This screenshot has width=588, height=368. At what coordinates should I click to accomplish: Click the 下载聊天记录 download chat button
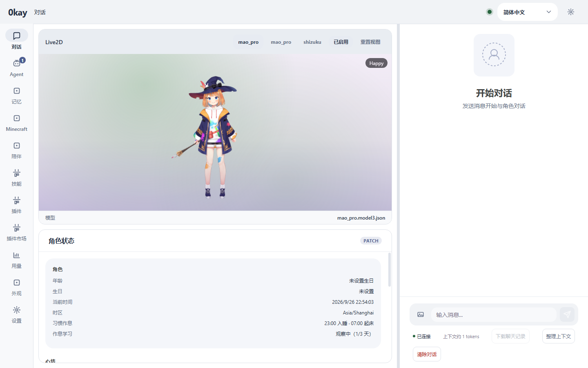pyautogui.click(x=510, y=336)
